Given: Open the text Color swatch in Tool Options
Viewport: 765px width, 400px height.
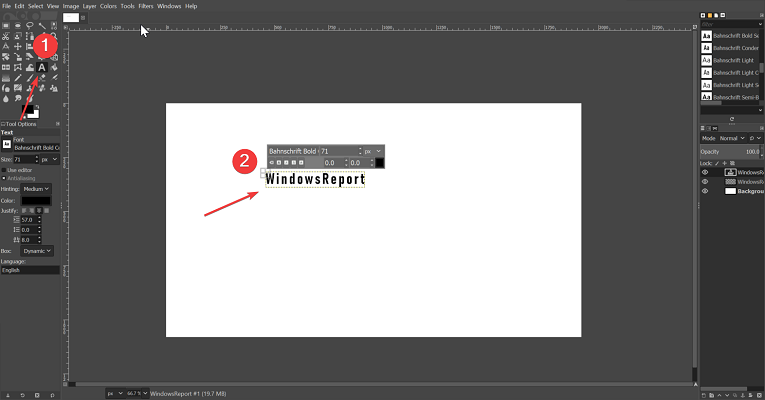Looking at the screenshot, I should 36,200.
